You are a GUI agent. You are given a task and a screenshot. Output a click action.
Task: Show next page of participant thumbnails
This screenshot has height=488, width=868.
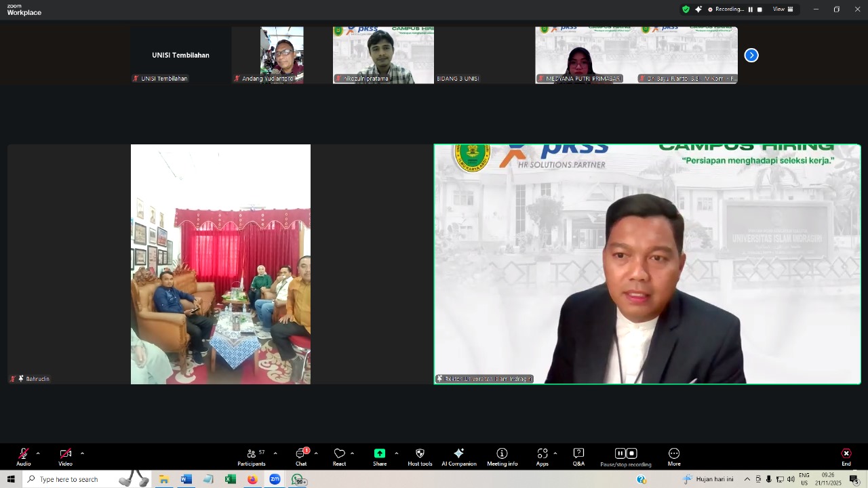751,56
